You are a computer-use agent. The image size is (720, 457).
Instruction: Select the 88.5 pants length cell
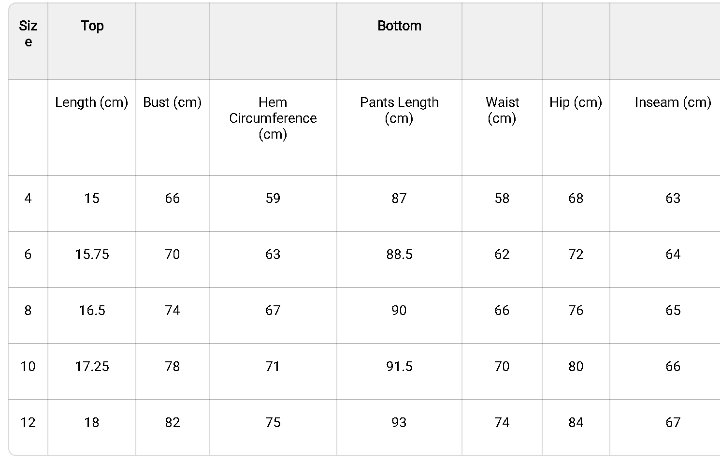pos(399,254)
